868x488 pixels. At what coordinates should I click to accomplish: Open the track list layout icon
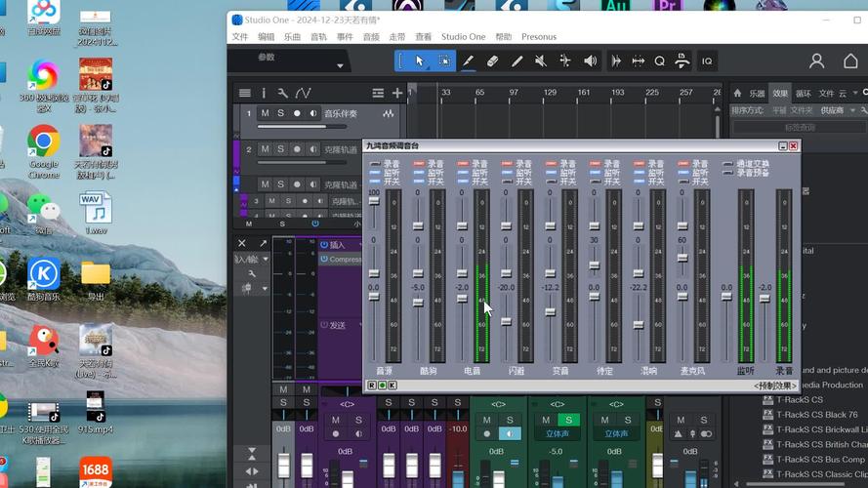378,93
